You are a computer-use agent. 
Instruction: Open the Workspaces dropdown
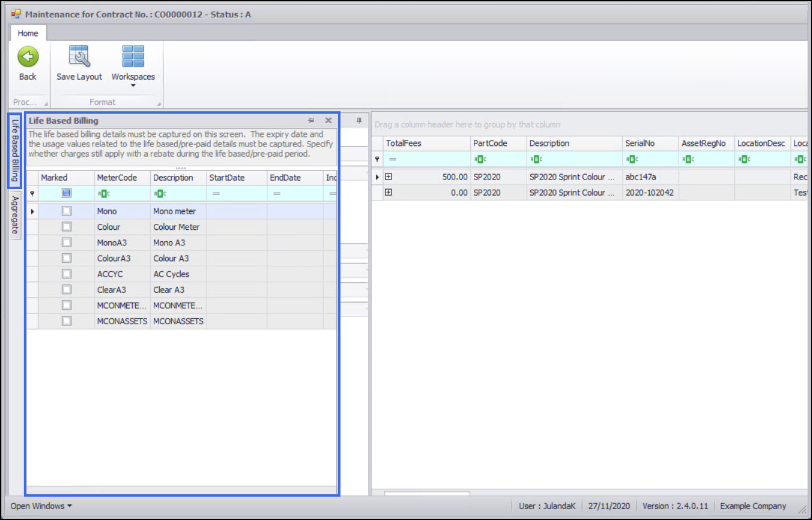[133, 66]
